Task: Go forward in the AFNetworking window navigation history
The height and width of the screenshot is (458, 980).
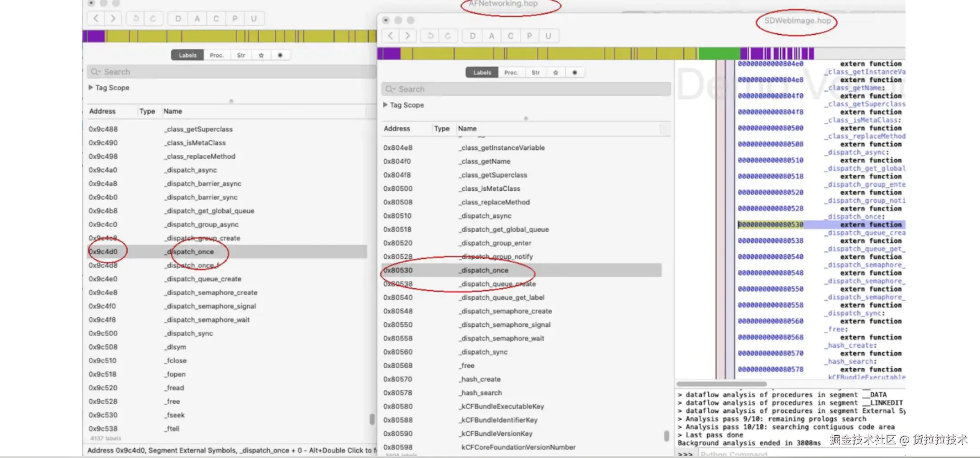Action: pyautogui.click(x=113, y=18)
